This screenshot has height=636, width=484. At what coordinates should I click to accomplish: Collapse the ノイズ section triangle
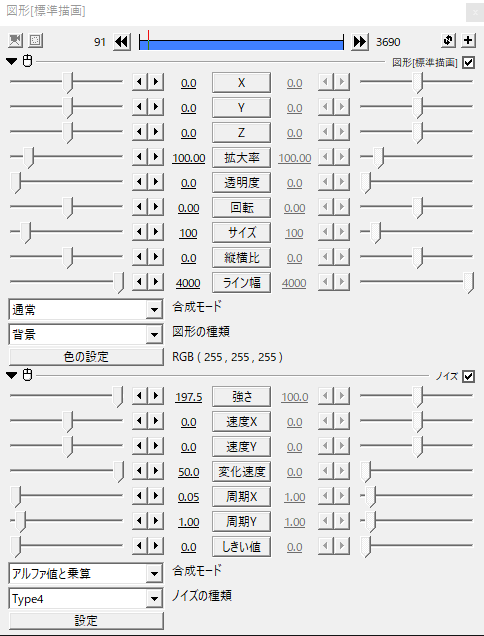12,376
